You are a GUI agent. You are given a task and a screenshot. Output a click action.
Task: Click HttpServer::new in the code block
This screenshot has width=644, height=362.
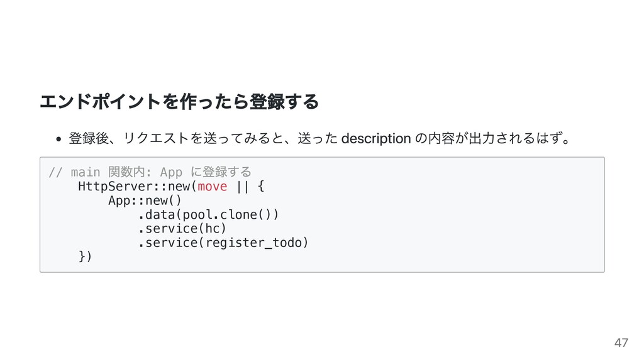click(x=135, y=186)
